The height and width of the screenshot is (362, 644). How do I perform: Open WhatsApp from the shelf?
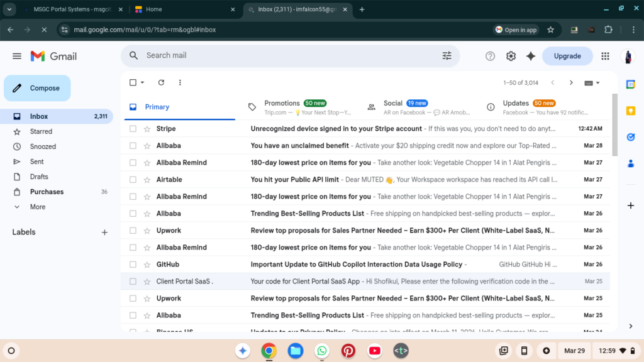(322, 351)
